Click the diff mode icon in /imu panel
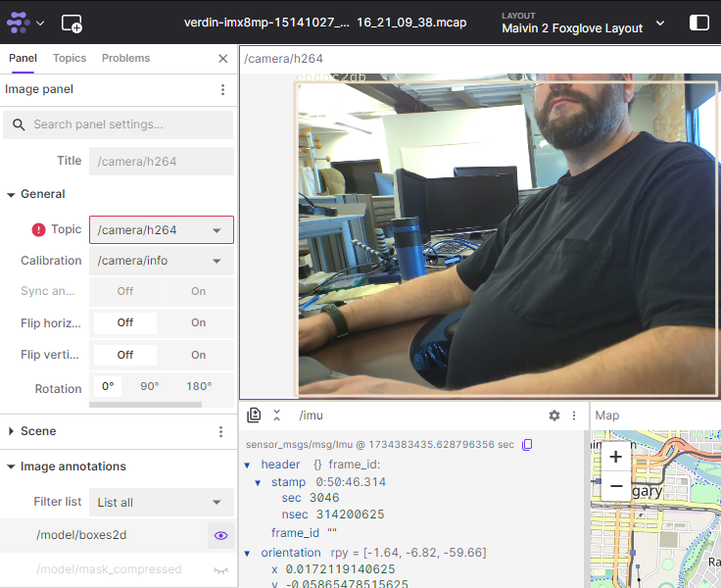The image size is (721, 588). pyautogui.click(x=255, y=416)
